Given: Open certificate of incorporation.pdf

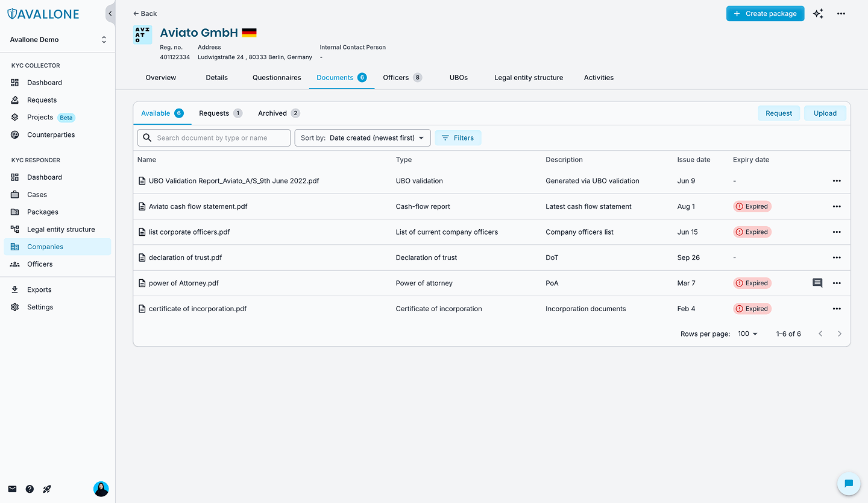Looking at the screenshot, I should point(198,309).
